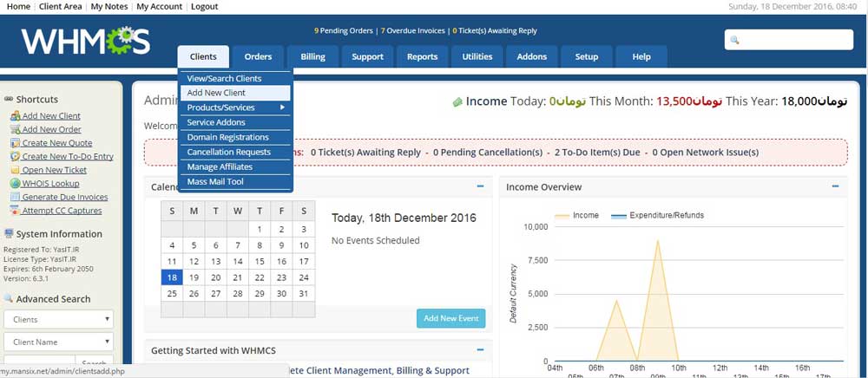Click the Logout link
The image size is (868, 378).
coord(205,7)
